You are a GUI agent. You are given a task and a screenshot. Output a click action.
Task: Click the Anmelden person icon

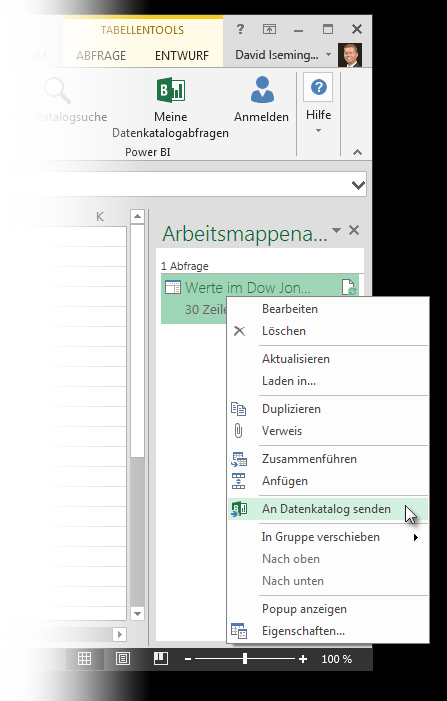click(262, 89)
